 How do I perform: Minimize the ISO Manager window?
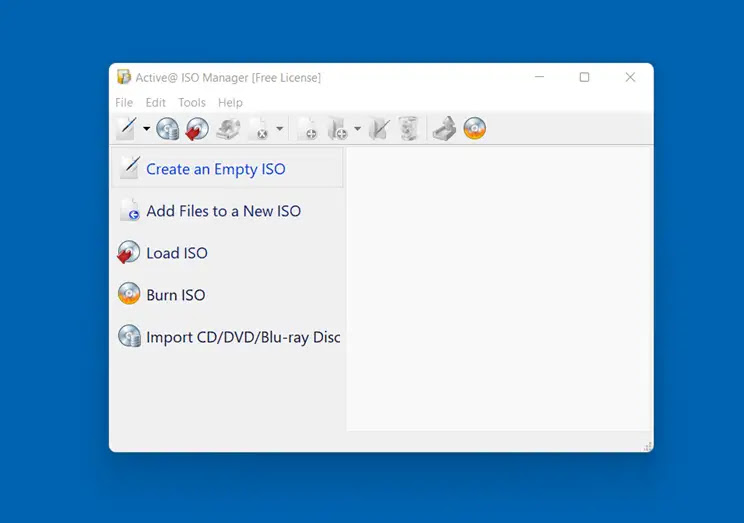(x=539, y=77)
